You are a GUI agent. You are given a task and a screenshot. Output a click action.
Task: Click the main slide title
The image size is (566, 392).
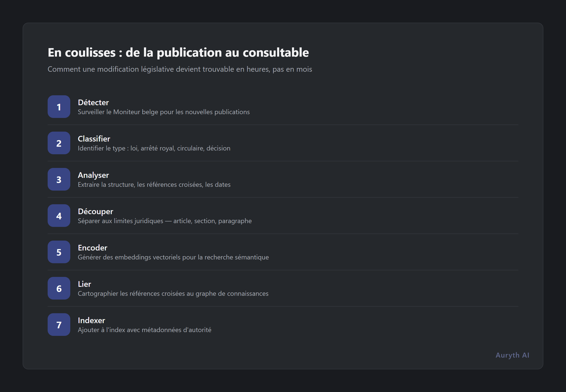(178, 52)
